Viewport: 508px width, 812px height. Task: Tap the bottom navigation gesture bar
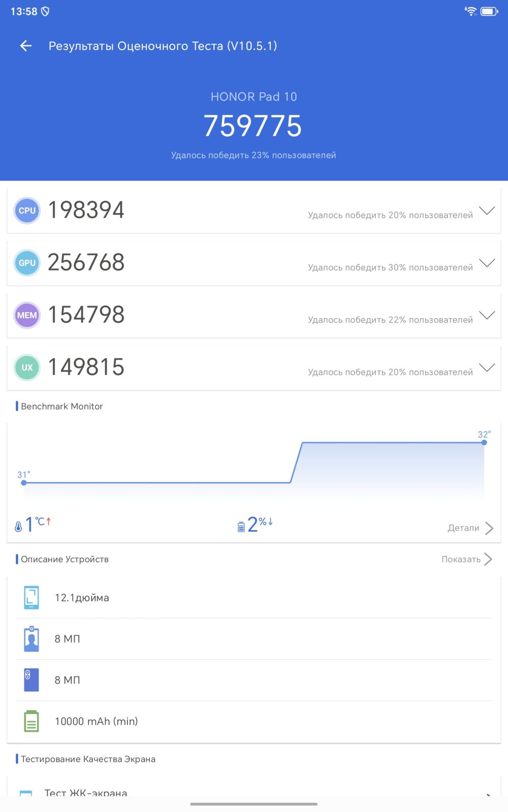(254, 804)
